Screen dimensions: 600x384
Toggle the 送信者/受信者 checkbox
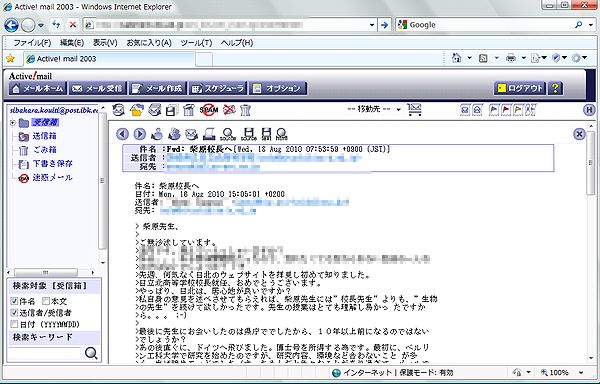[x=15, y=312]
